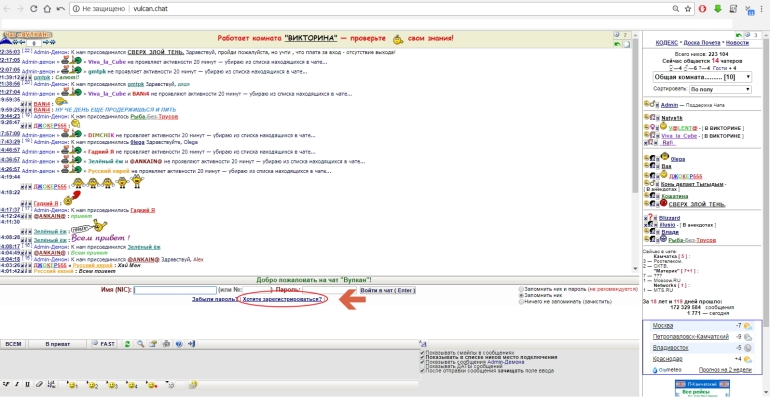The width and height of the screenshot is (770, 399).
Task: Click the В приват button
Action: (57, 344)
